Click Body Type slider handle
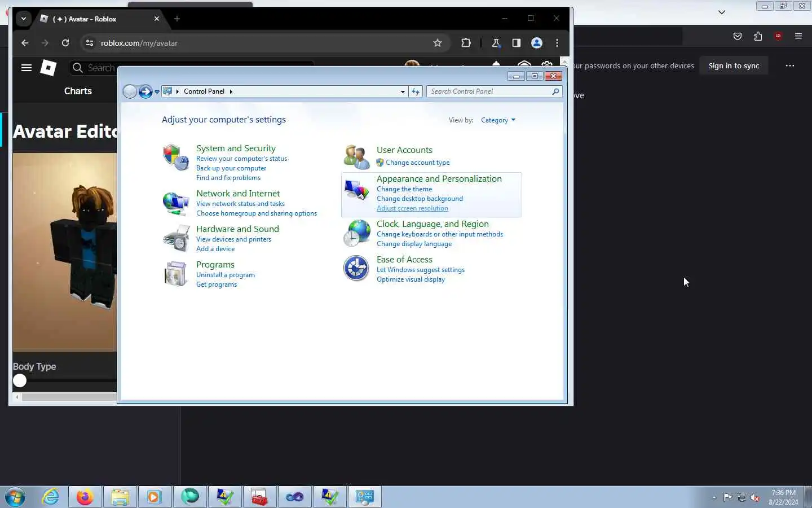Screen dimensions: 812x508 [x=20, y=380]
